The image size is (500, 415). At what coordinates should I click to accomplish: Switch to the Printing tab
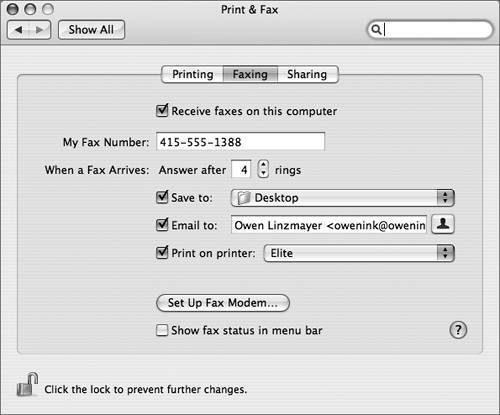193,74
